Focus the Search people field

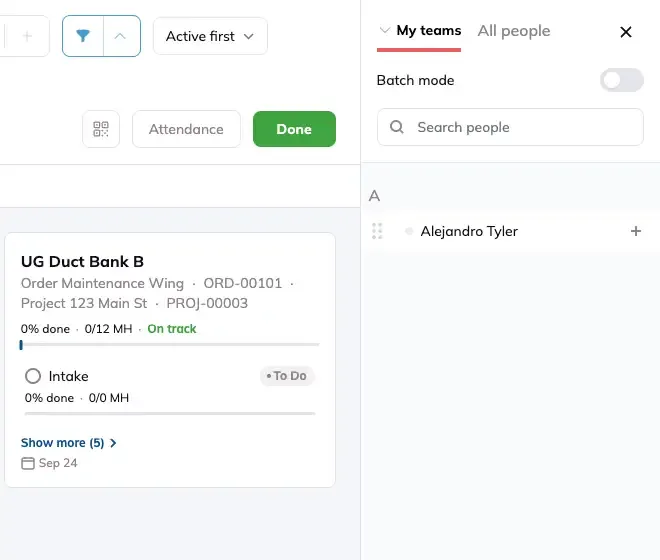(x=510, y=127)
